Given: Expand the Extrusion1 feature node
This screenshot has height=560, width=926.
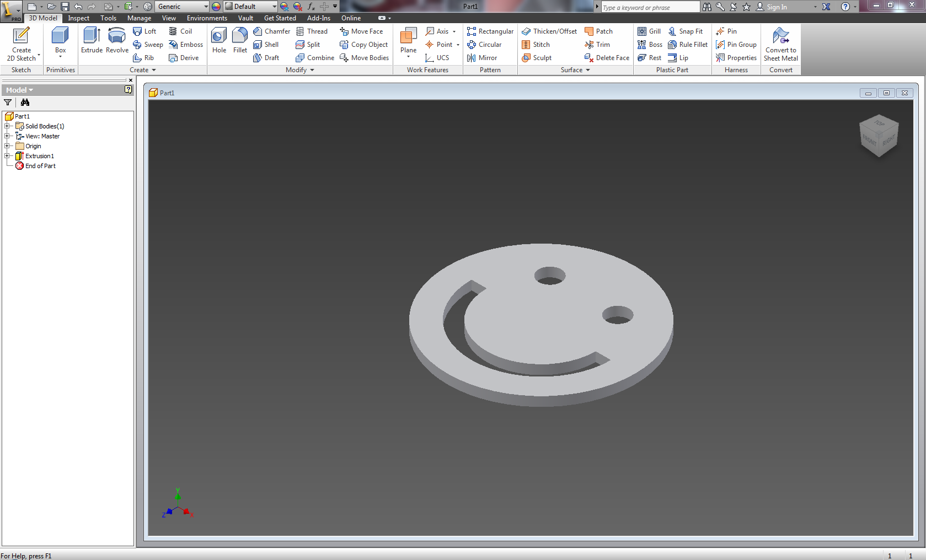Looking at the screenshot, I should tap(8, 156).
